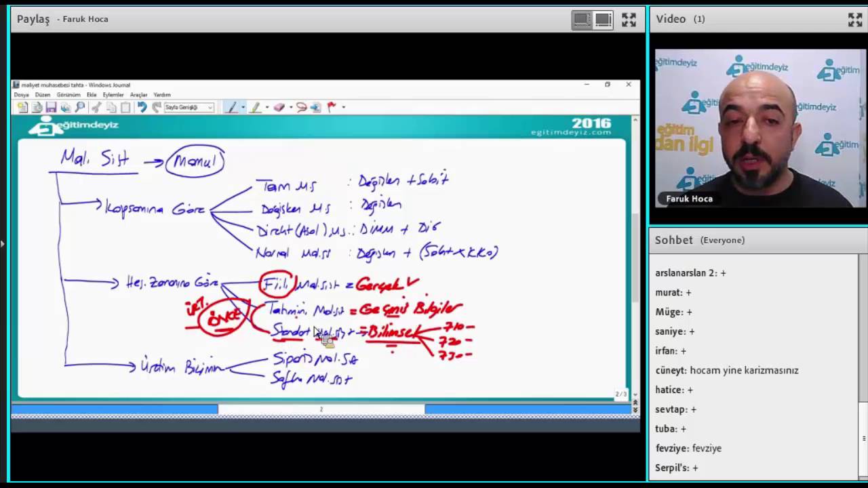This screenshot has height=488, width=868.
Task: Open the Yardım menu
Action: 161,95
